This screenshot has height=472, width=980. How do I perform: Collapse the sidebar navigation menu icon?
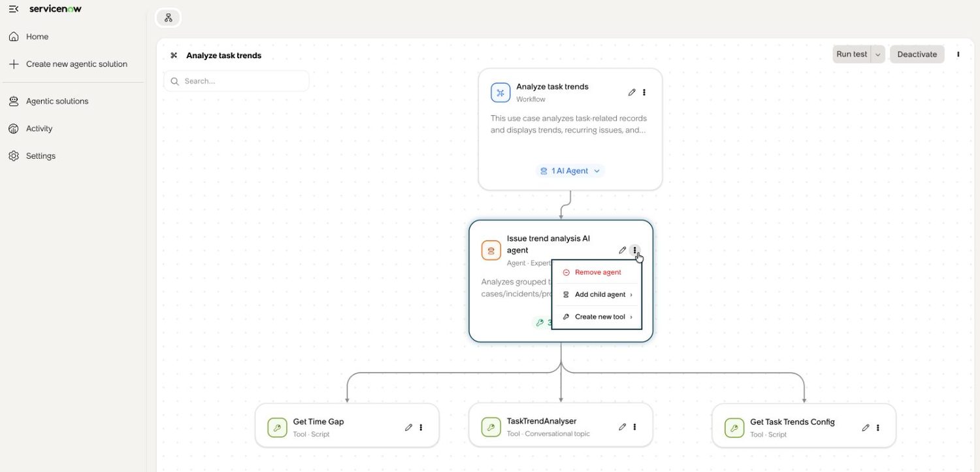click(x=13, y=9)
